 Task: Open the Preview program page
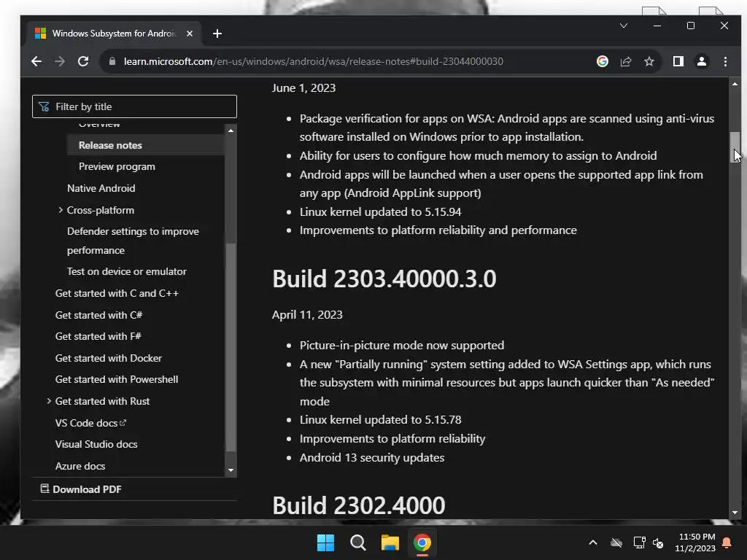tap(117, 167)
